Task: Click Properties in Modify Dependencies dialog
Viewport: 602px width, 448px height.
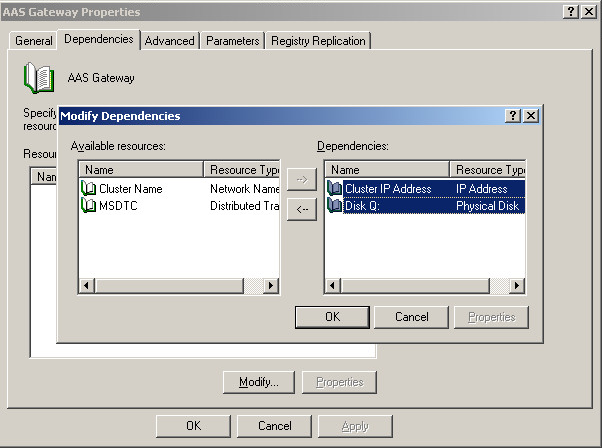Action: point(491,317)
